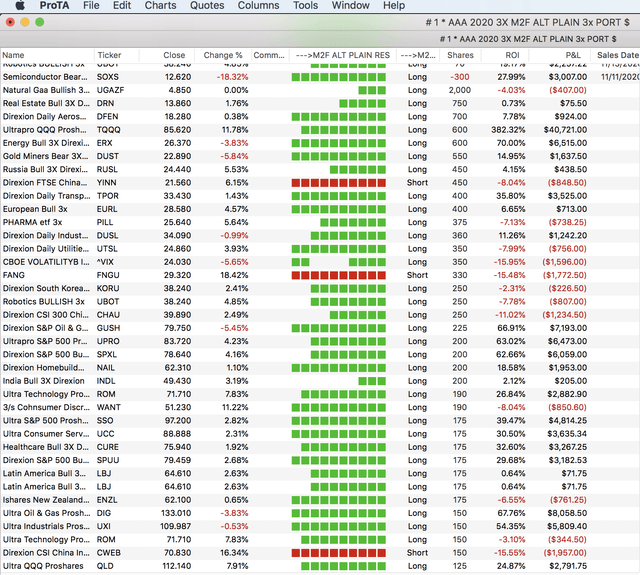Select the FANG row name
This screenshot has width=640, height=575.
click(13, 275)
